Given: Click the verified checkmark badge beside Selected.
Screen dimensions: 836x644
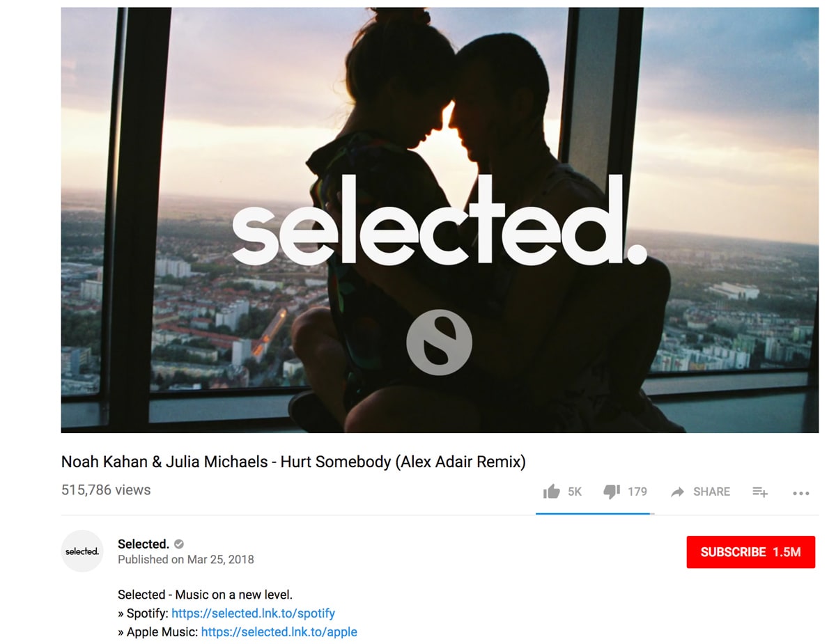Looking at the screenshot, I should (179, 544).
